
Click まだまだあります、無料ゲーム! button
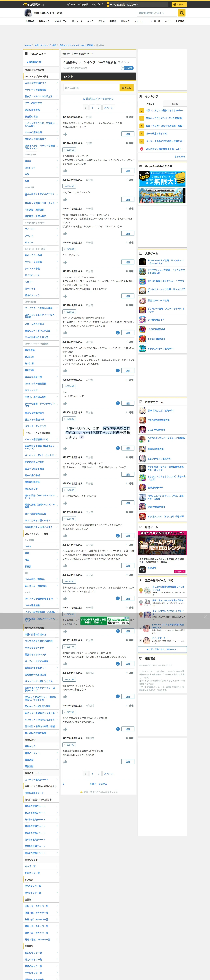pos(162,649)
